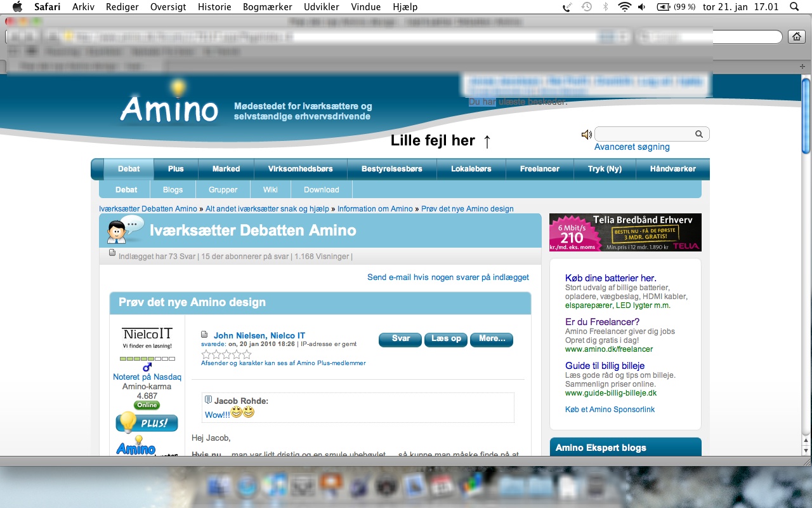
Task: Switch to the Tryk (Ny) tab
Action: pos(605,169)
